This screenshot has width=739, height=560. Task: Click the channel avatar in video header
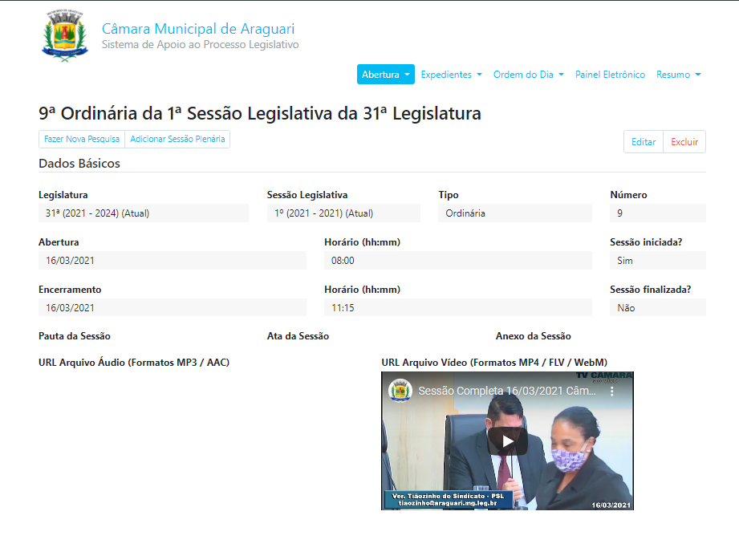point(400,392)
